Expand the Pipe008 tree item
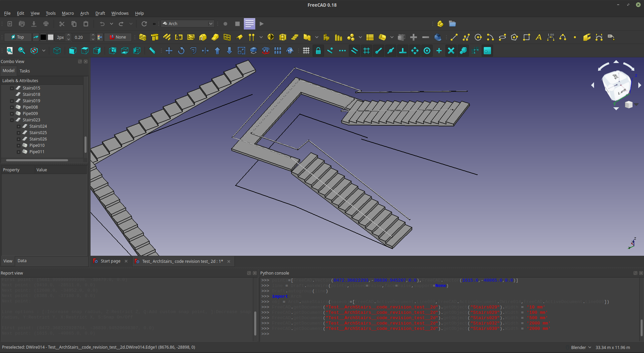Screen dimensions: 644x353 12,107
